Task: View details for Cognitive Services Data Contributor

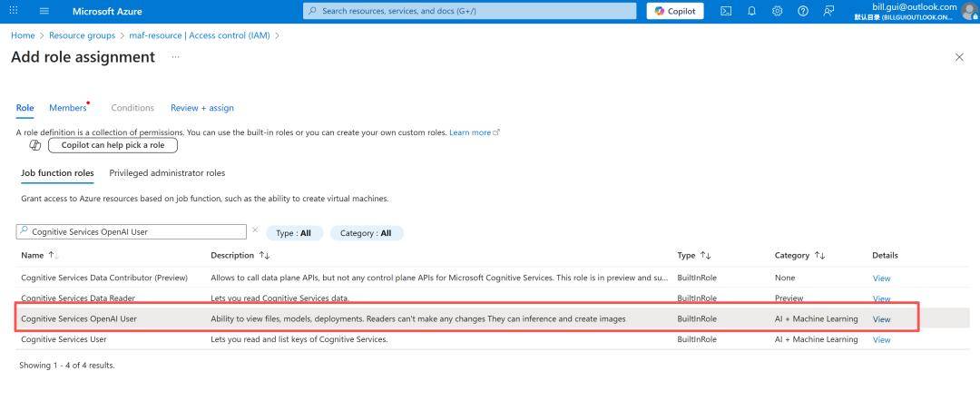Action: tap(881, 278)
